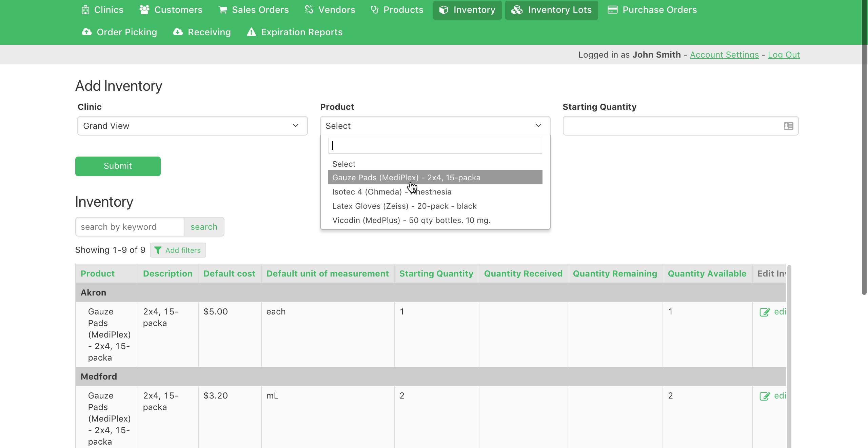
Task: Click the Inventory Lots boxes icon
Action: click(517, 10)
